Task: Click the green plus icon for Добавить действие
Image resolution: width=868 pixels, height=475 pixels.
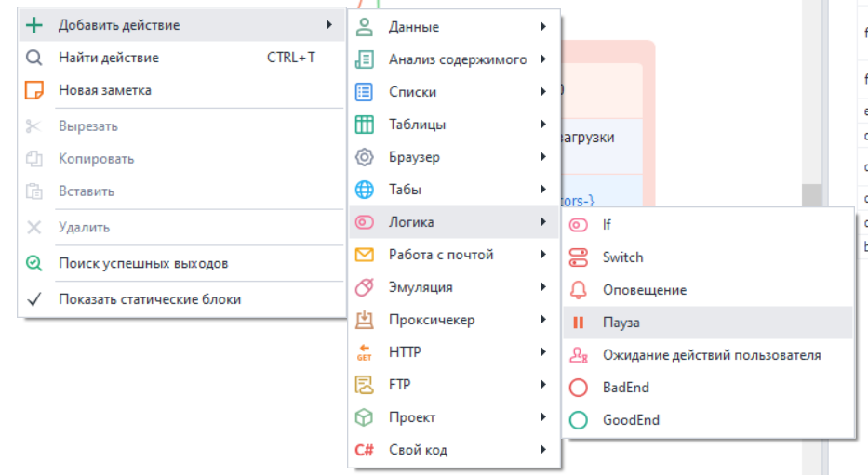Action: point(34,25)
